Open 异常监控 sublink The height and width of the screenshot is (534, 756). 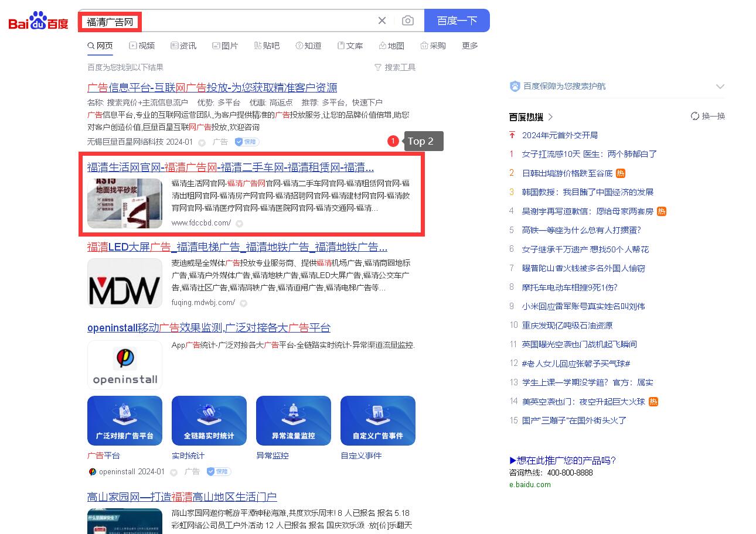point(273,456)
